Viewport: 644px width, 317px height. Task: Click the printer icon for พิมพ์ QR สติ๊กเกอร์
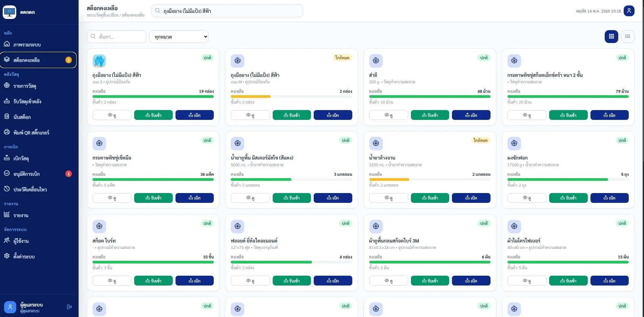[7, 132]
